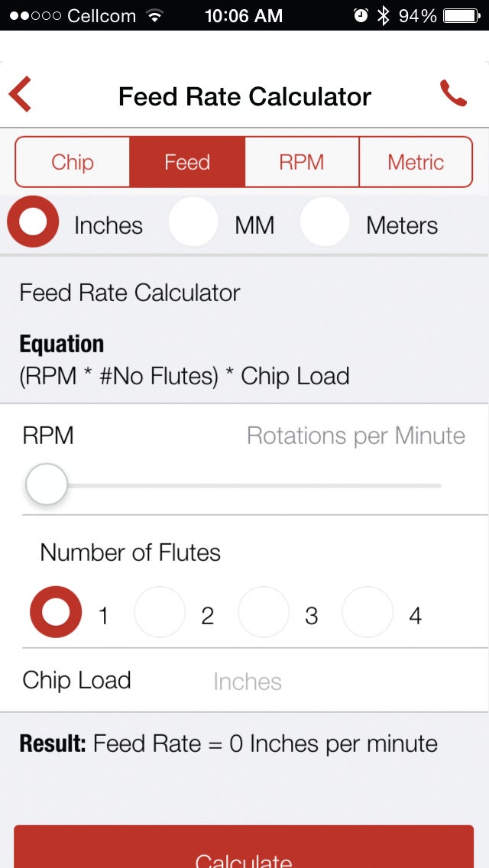Viewport: 489px width, 868px height.
Task: Tap the Calculate button
Action: 244,847
